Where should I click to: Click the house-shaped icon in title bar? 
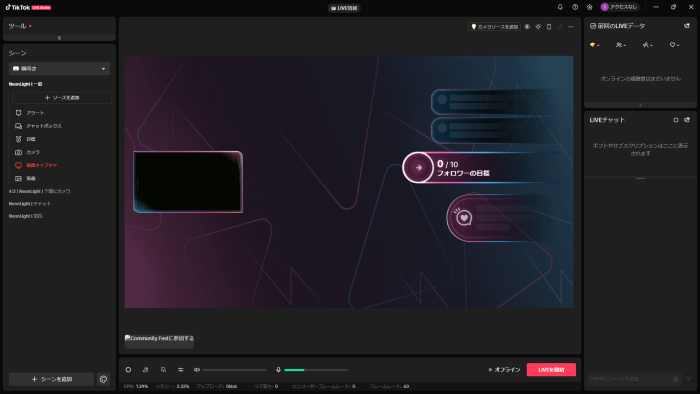(x=590, y=7)
